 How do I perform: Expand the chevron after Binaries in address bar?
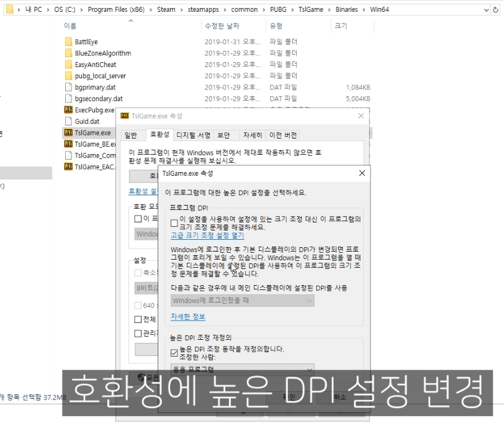pyautogui.click(x=364, y=10)
